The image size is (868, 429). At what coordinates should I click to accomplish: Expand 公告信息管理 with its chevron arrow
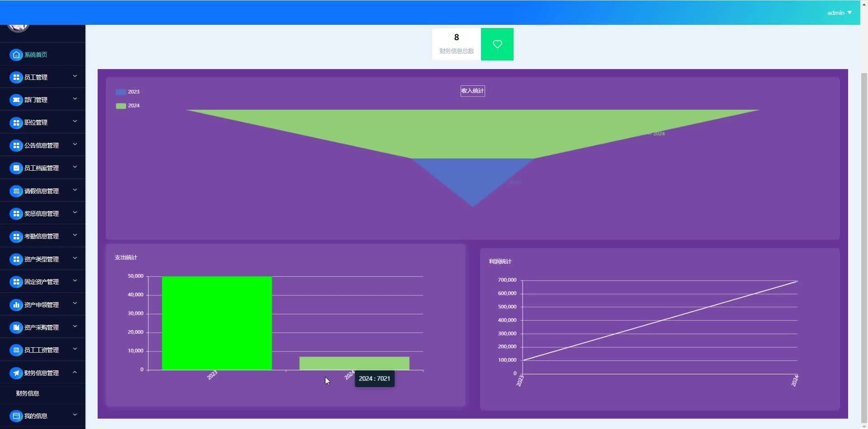coord(75,145)
